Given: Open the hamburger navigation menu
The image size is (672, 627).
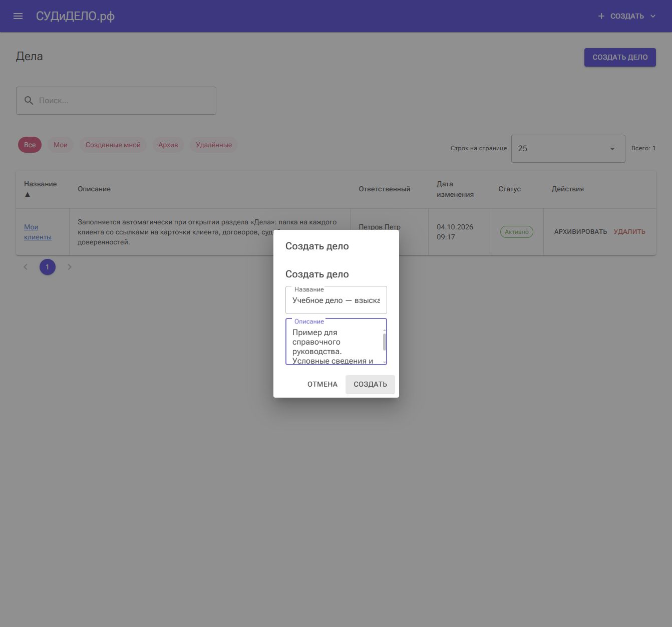Looking at the screenshot, I should pyautogui.click(x=18, y=16).
